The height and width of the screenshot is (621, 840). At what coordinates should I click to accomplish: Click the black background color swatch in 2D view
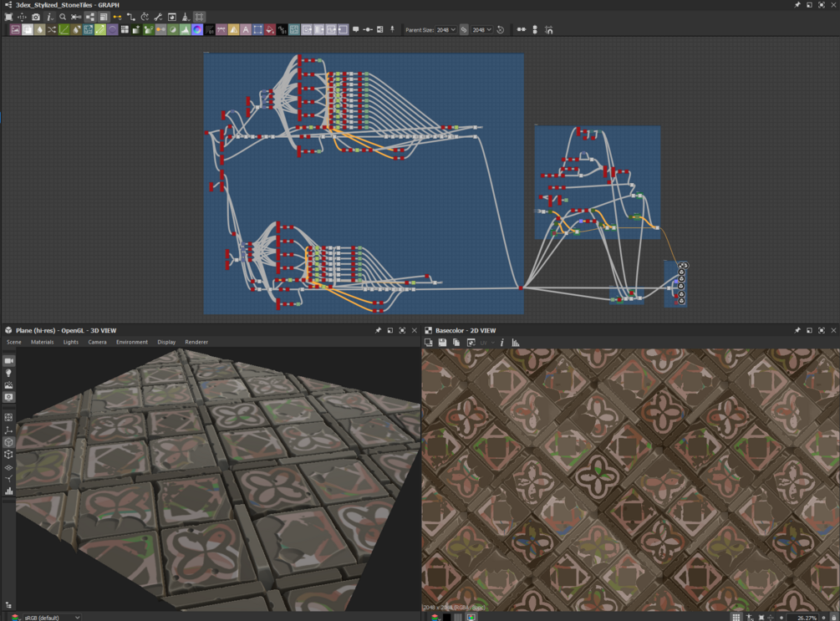[446, 617]
